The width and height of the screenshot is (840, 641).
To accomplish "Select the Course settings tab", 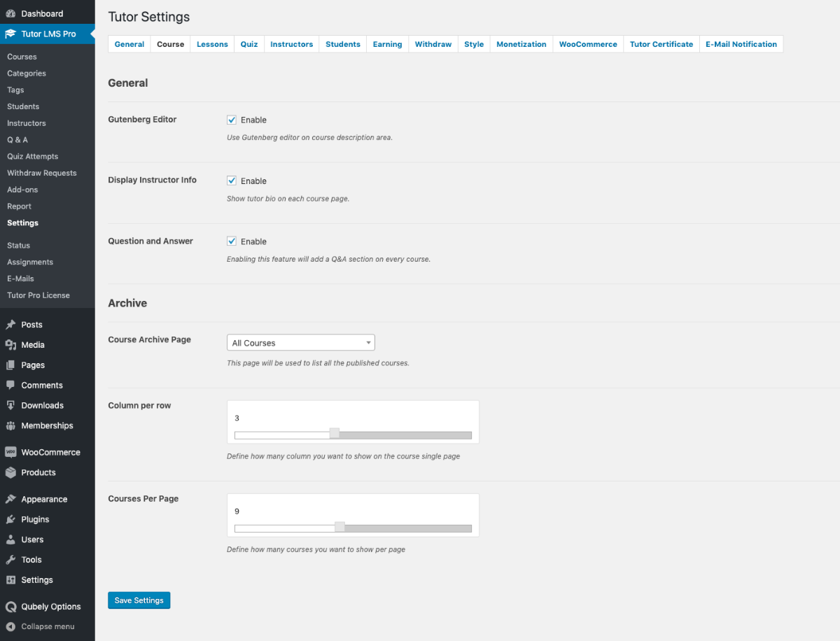I will (x=171, y=44).
